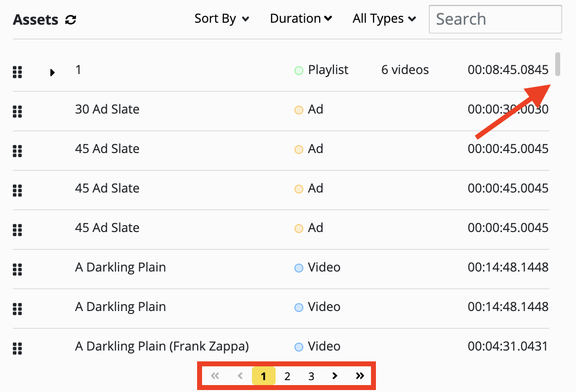
Task: Click the first A Darkling Plain video row
Action: click(x=121, y=267)
